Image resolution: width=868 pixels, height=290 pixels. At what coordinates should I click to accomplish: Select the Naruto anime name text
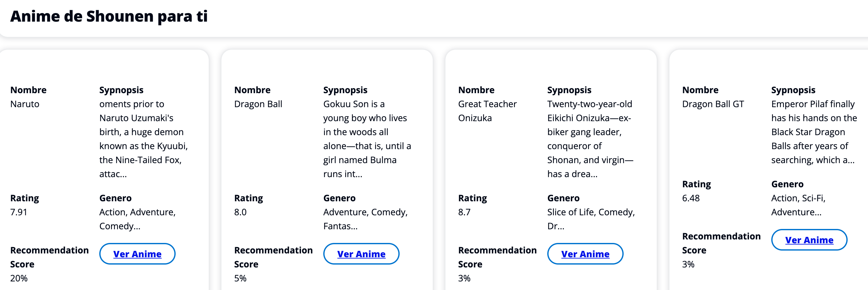[x=24, y=104]
